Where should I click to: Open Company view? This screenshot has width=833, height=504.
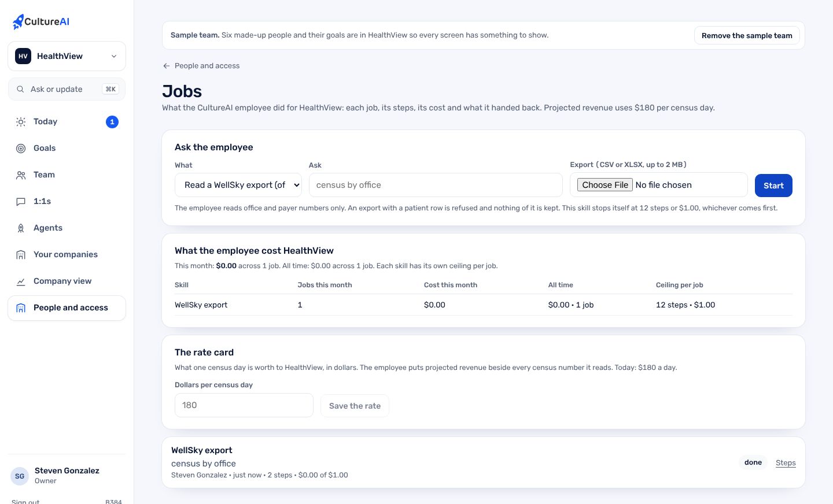pos(67,281)
